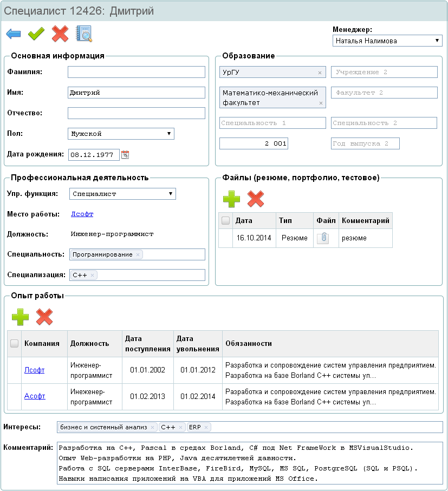Open the Лсофт link in Место работы

pyautogui.click(x=82, y=214)
